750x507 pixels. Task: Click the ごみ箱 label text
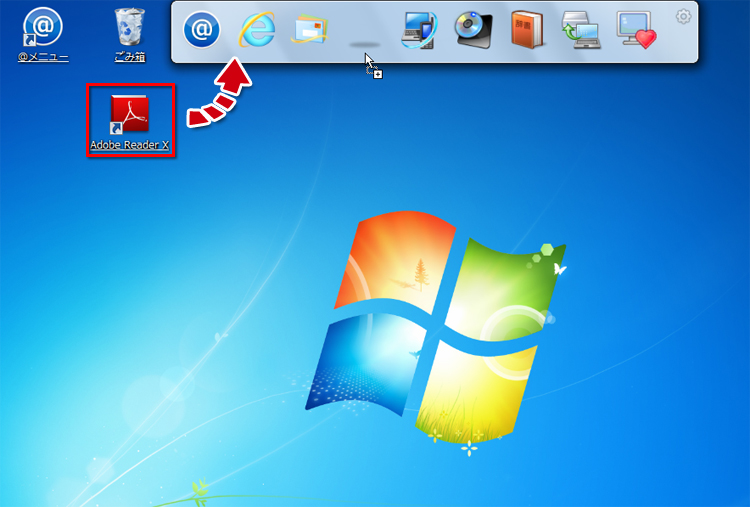click(130, 57)
